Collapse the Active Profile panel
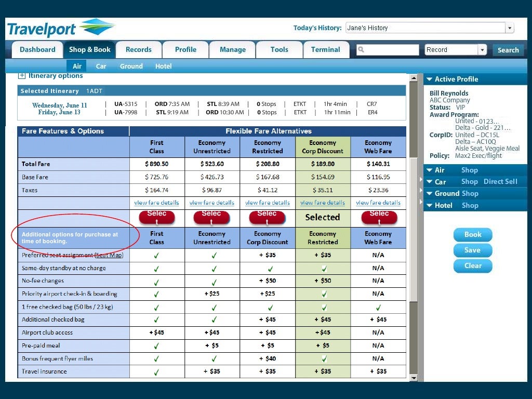The image size is (532, 399). [429, 79]
